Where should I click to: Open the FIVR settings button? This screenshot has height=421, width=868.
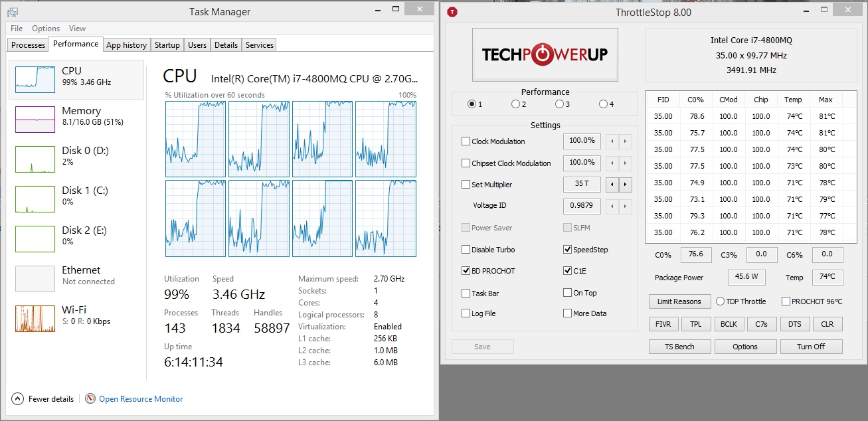click(663, 324)
